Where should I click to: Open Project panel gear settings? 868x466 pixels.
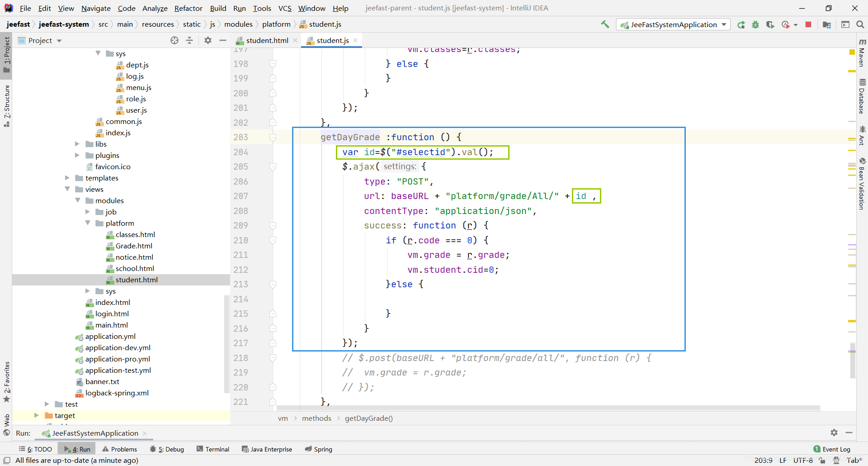coord(208,40)
